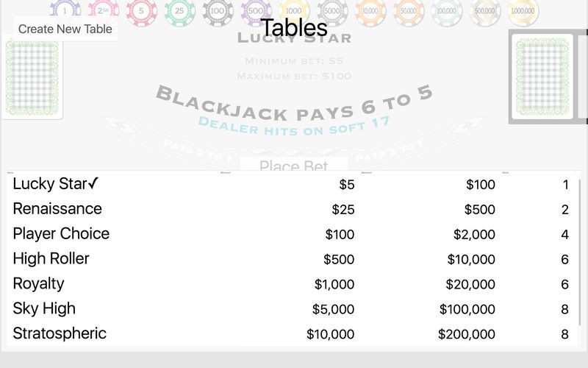This screenshot has width=588, height=368.
Task: Pick the 1,000,000 chip
Action: [523, 10]
